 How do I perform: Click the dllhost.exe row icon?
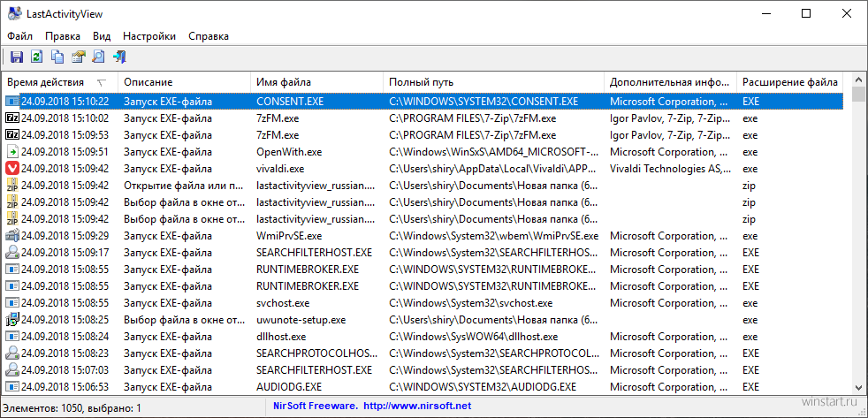(x=12, y=337)
